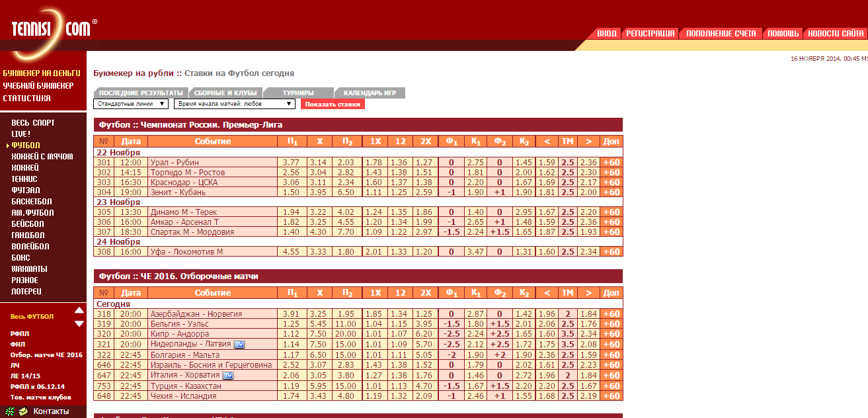
Task: Pick П1 odds 4.55 for Уфа - Локомотив М
Action: pyautogui.click(x=292, y=252)
